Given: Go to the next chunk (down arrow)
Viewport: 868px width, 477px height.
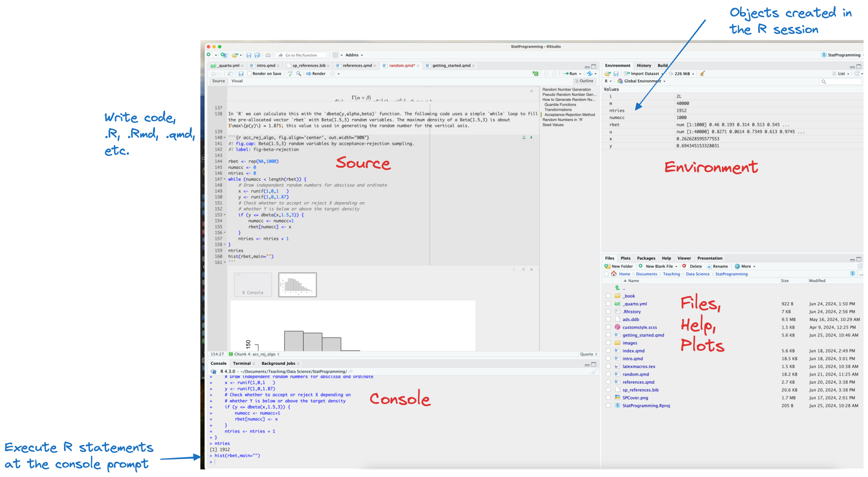Looking at the screenshot, I should point(554,74).
